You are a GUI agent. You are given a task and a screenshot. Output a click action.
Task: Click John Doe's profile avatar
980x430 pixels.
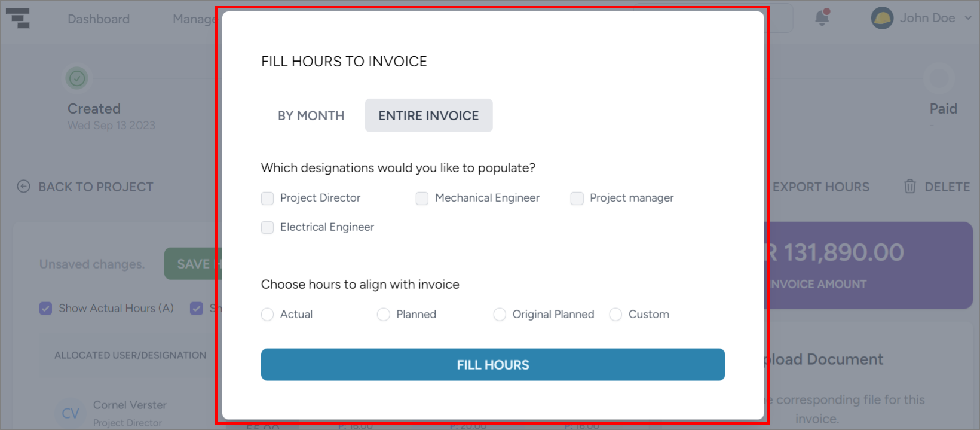(881, 17)
